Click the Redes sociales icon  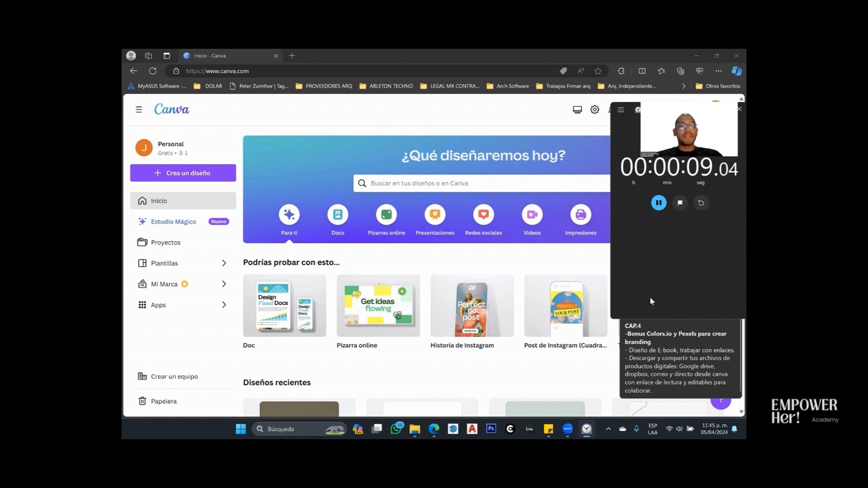[x=483, y=215]
